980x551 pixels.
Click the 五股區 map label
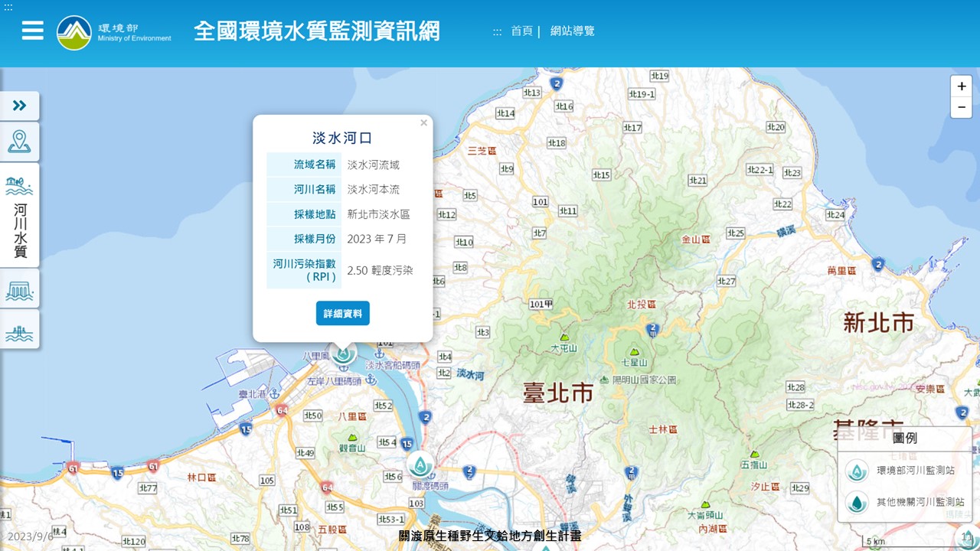[332, 529]
